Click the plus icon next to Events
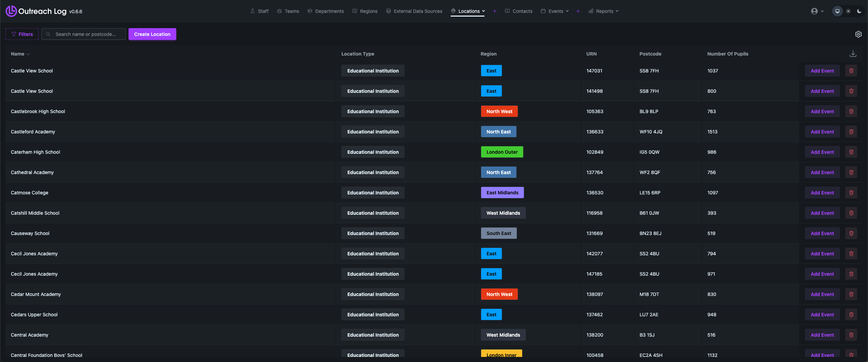Image resolution: width=868 pixels, height=362 pixels. [x=578, y=11]
